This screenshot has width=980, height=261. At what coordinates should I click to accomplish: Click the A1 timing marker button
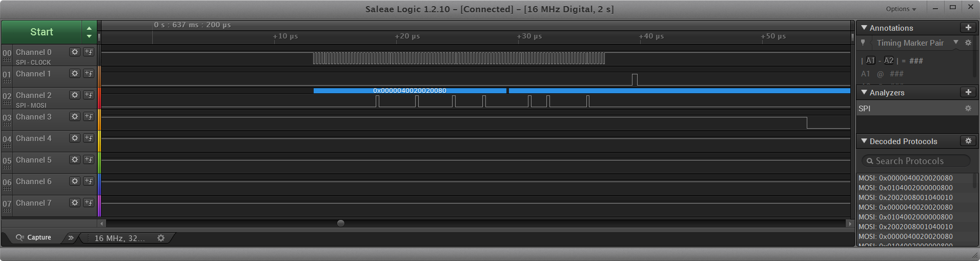coord(871,61)
